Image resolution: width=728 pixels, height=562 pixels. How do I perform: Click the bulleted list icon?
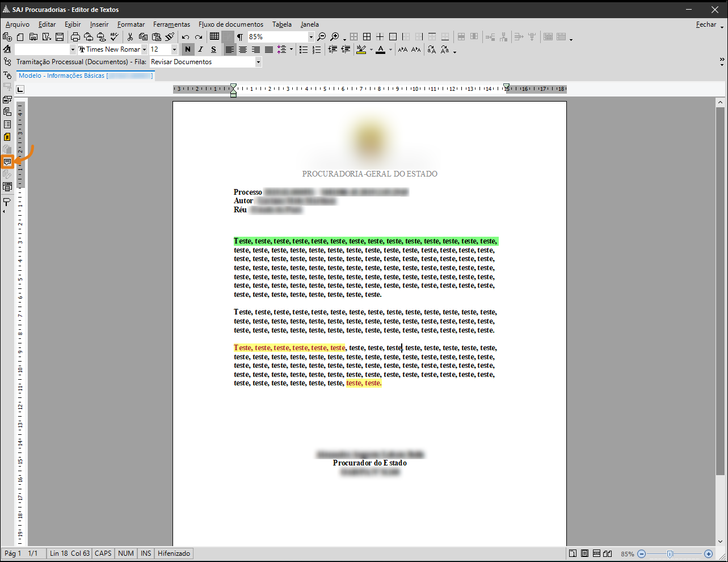(x=304, y=50)
